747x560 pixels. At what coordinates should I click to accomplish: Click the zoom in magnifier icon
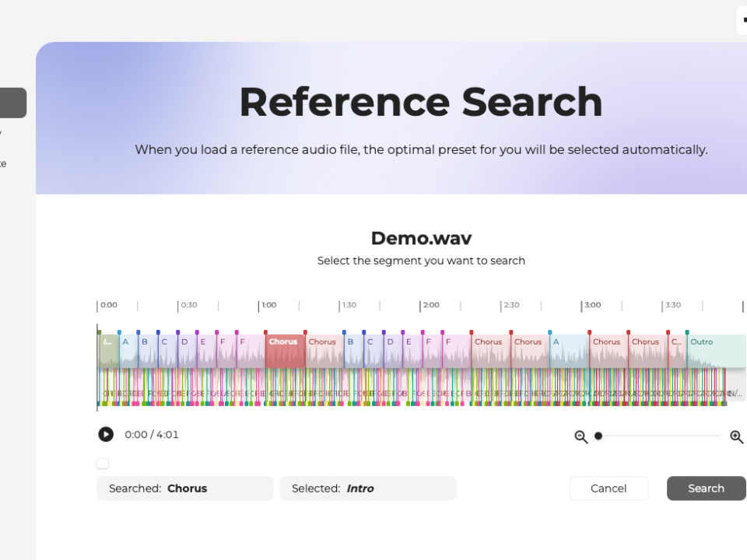pos(736,436)
